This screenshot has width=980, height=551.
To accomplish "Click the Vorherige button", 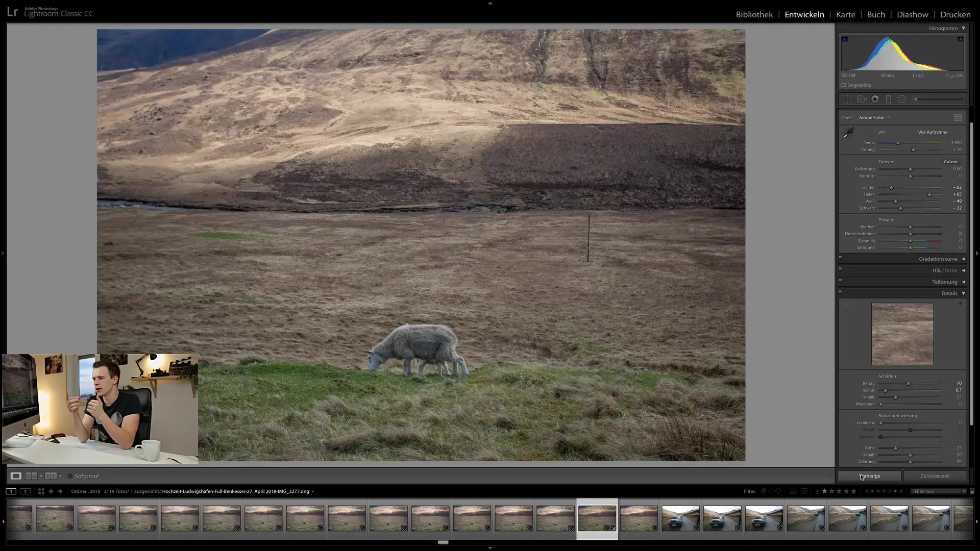I will click(x=870, y=476).
